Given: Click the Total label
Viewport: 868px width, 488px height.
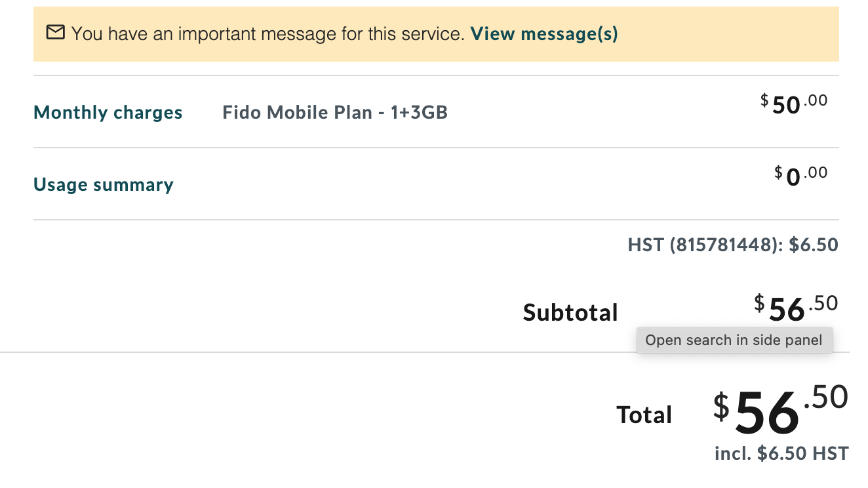Looking at the screenshot, I should (644, 415).
